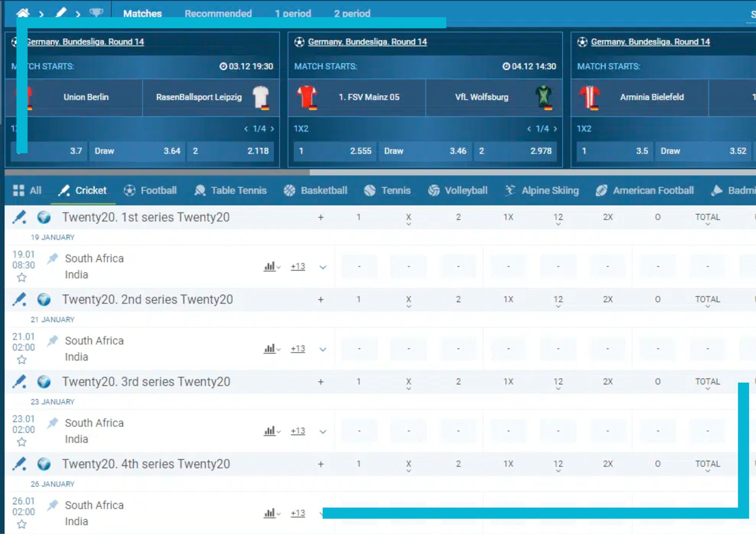
Task: Favorite the 26.01 South Africa match star
Action: (x=22, y=524)
